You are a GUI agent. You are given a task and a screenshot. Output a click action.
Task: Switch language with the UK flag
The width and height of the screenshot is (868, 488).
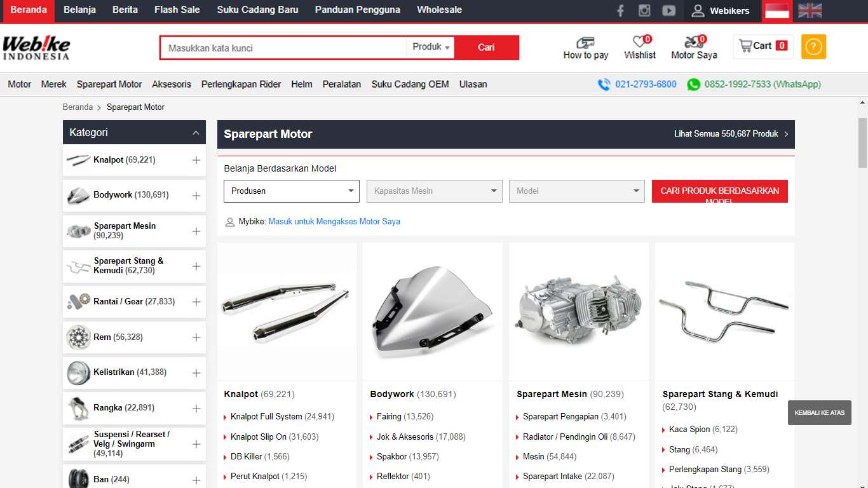pos(810,10)
